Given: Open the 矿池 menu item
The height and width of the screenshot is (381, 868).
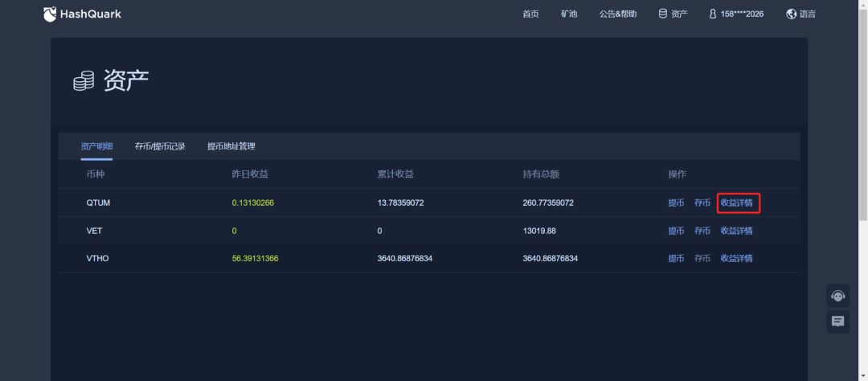Looking at the screenshot, I should coord(569,14).
